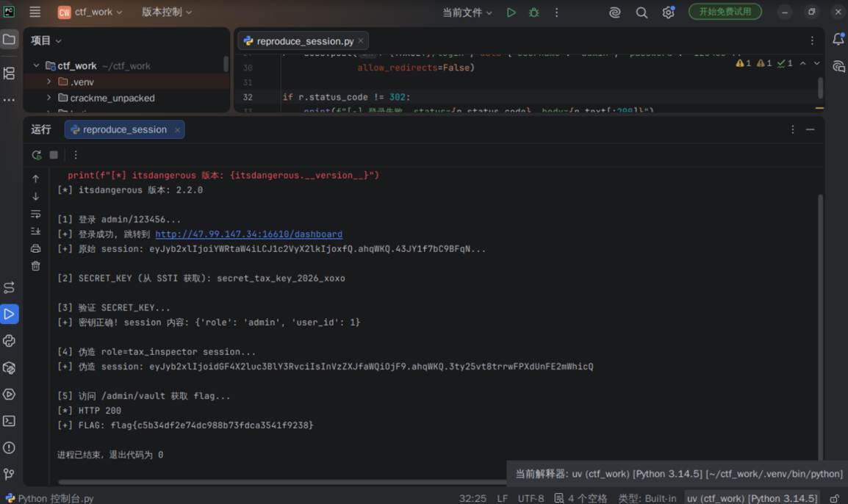Click the 类型: Built-in status entry
Viewport: 848px width, 504px height.
coord(647,498)
